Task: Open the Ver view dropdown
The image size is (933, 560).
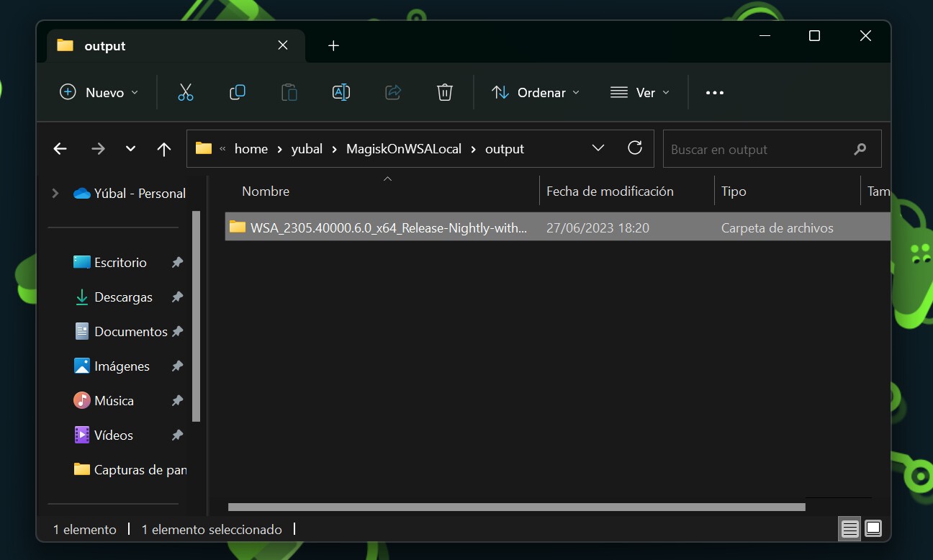Action: click(x=640, y=92)
